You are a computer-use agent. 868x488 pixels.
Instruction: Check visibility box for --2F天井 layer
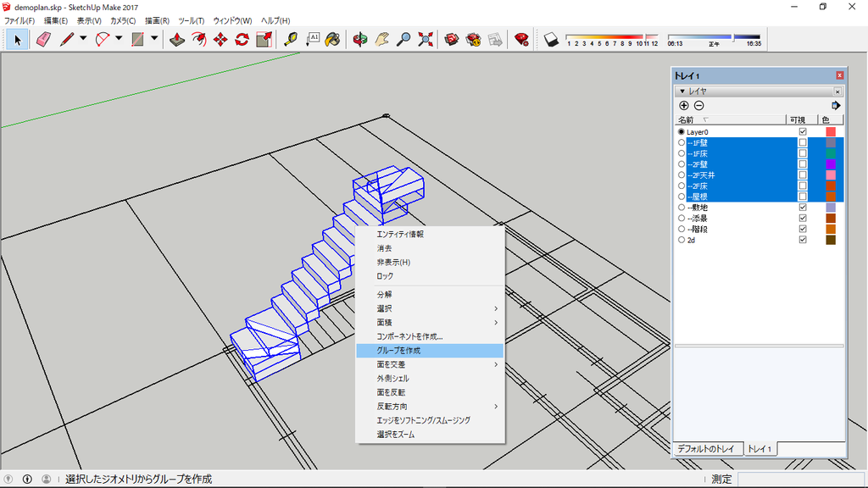(x=803, y=175)
